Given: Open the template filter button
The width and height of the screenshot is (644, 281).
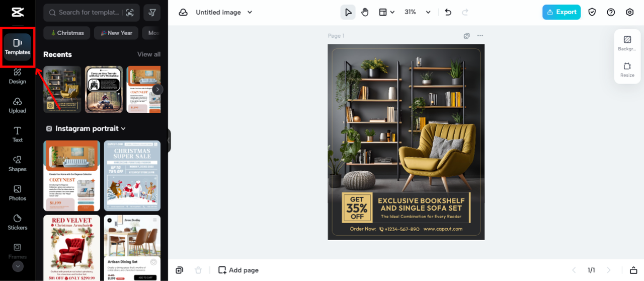Looking at the screenshot, I should (x=152, y=12).
